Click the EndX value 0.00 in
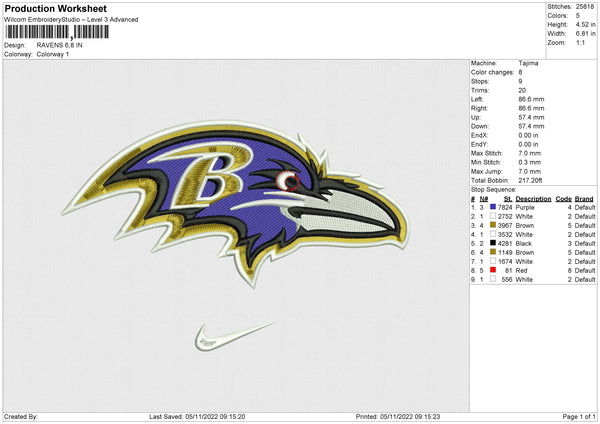The image size is (600, 424). [x=528, y=135]
